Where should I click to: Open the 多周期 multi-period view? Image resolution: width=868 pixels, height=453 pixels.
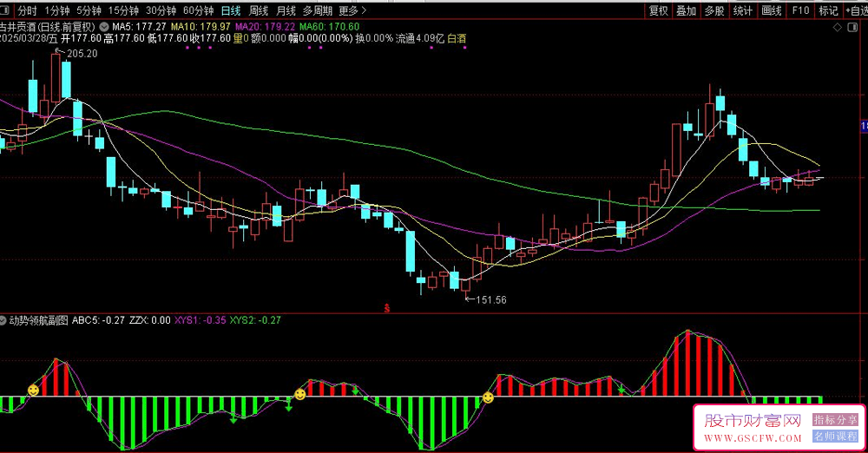coord(318,10)
